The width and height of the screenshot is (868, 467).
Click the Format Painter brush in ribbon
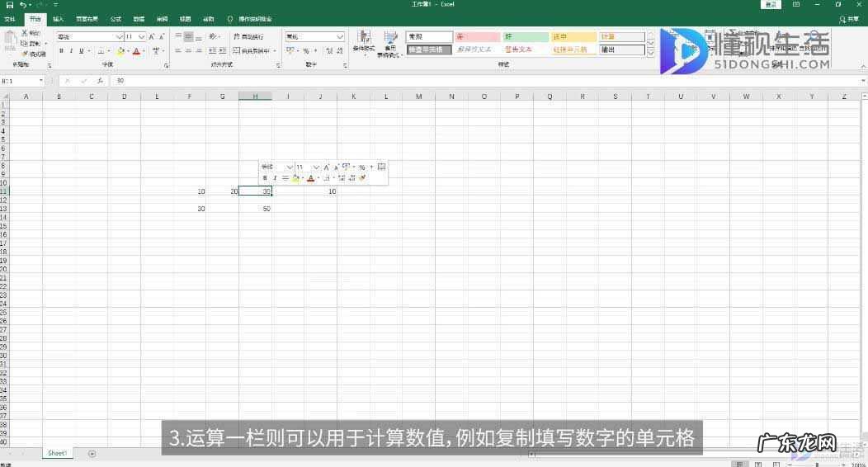coord(26,54)
